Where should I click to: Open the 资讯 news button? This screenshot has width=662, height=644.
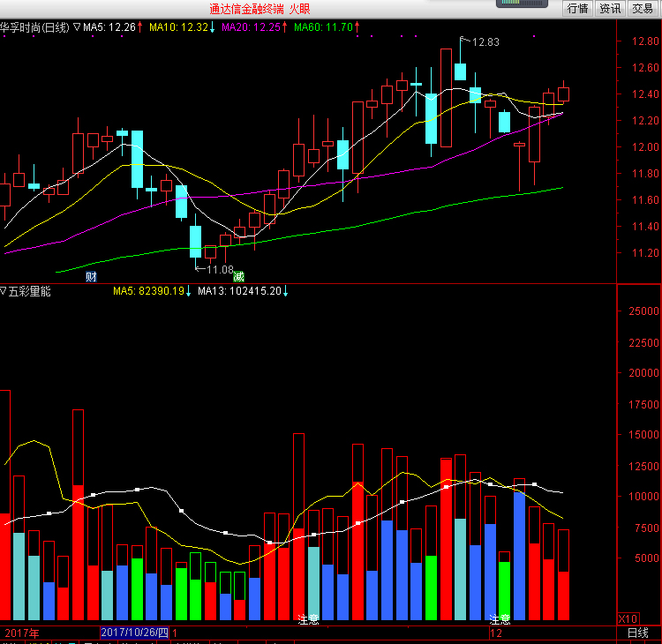pyautogui.click(x=610, y=9)
